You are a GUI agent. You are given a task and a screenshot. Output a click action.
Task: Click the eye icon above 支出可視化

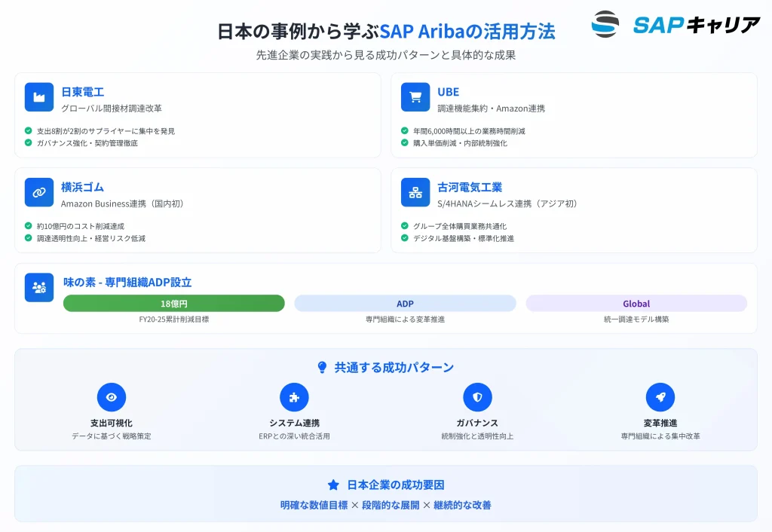112,397
